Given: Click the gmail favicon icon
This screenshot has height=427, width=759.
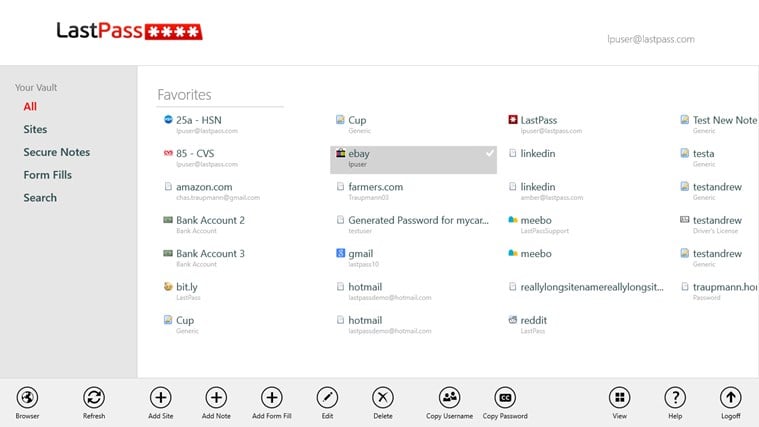Looking at the screenshot, I should pyautogui.click(x=341, y=253).
